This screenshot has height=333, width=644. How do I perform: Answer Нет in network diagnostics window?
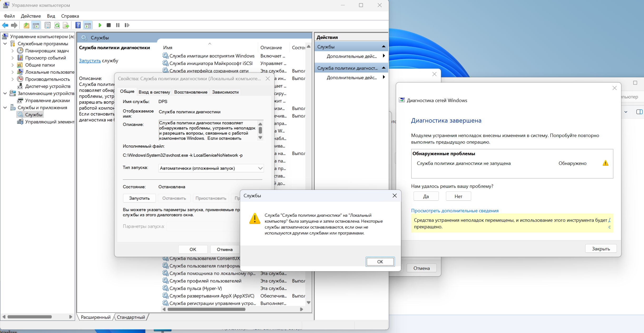pyautogui.click(x=458, y=196)
